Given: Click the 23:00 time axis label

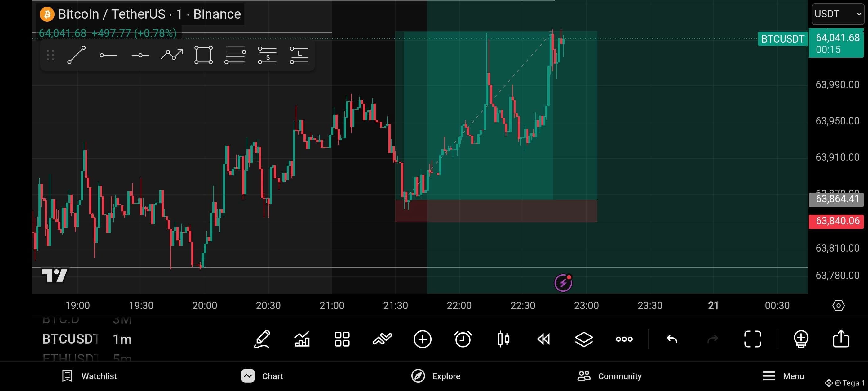Looking at the screenshot, I should [586, 306].
